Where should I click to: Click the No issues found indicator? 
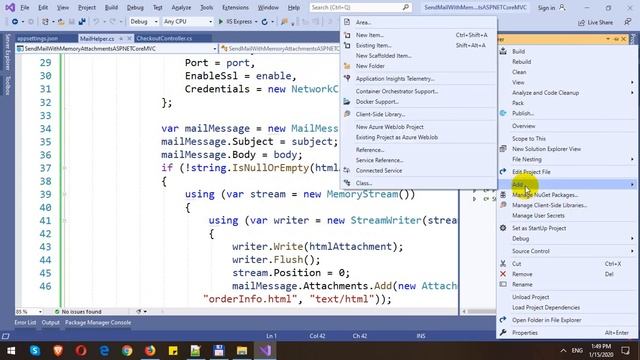click(x=78, y=311)
